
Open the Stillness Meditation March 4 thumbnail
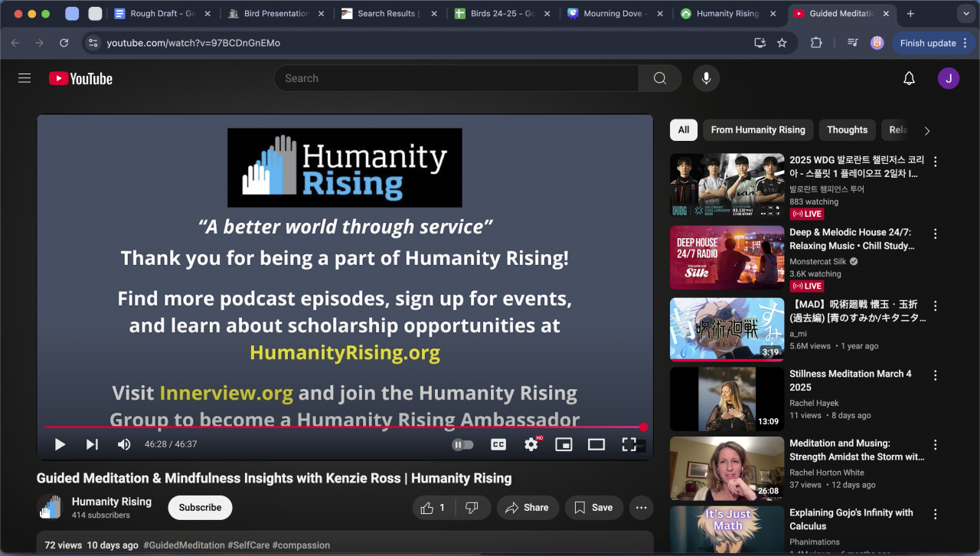pyautogui.click(x=727, y=399)
